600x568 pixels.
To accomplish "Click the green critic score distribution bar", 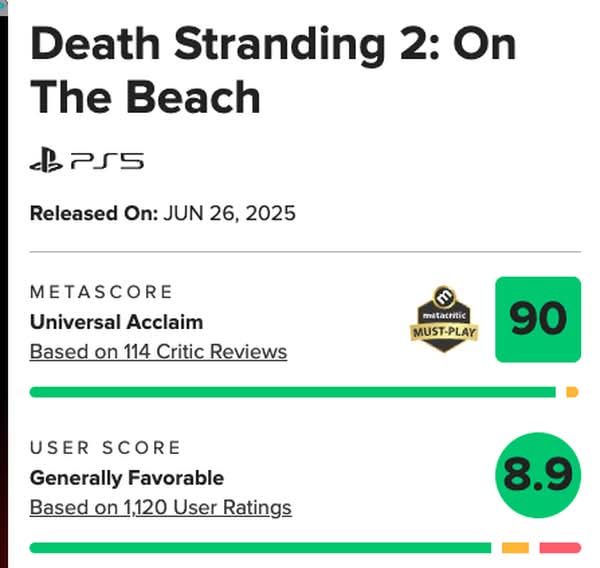I will 293,392.
